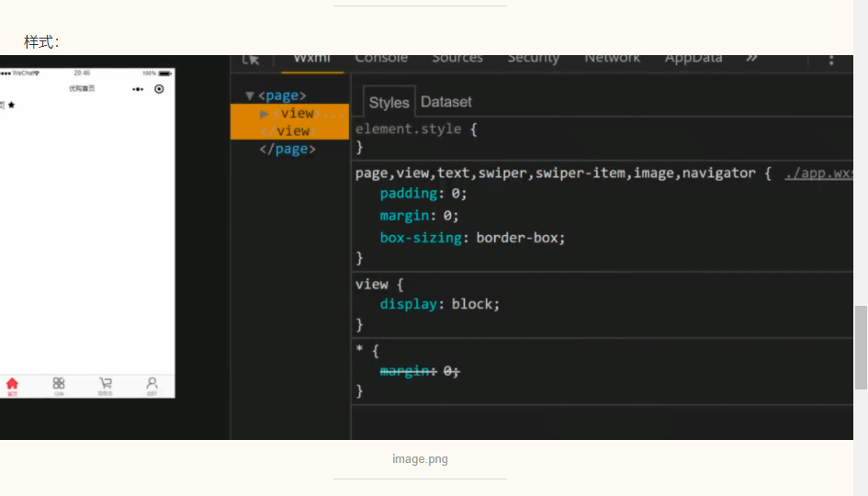Tap the star icon in simulator page

pos(11,106)
